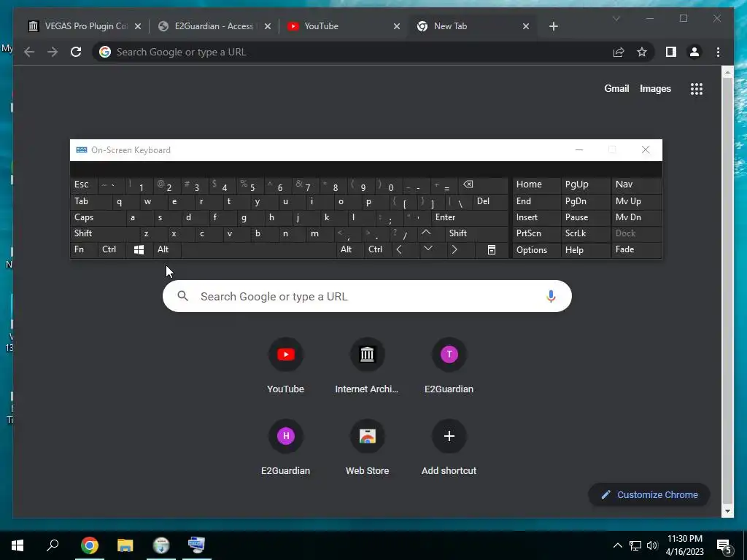This screenshot has width=747, height=560.
Task: Open a new tab with plus button
Action: [553, 26]
